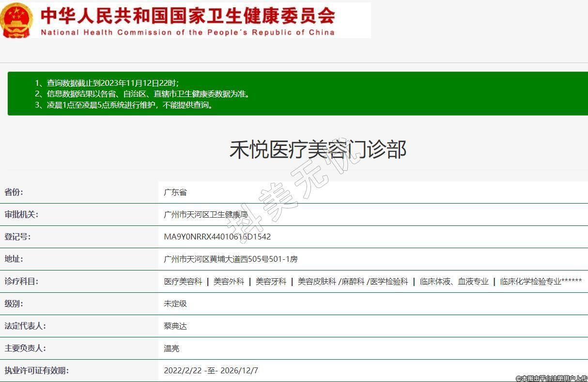Click the main responsible person 温亮

click(171, 349)
